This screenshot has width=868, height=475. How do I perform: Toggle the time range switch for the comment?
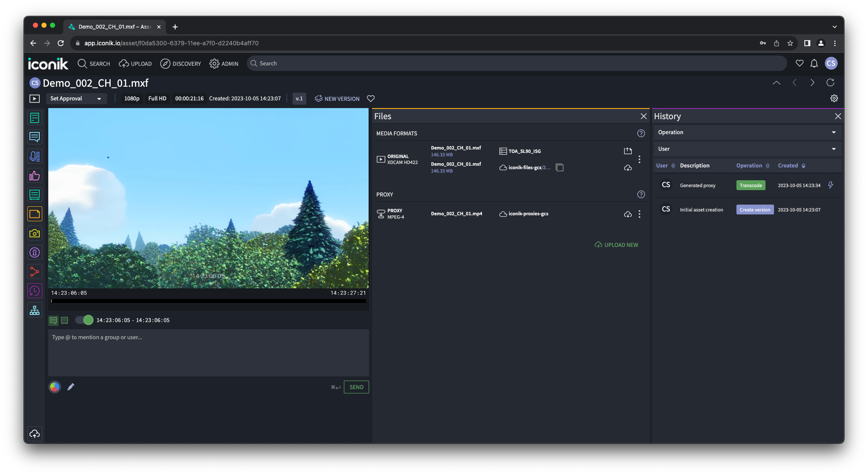[x=84, y=320]
